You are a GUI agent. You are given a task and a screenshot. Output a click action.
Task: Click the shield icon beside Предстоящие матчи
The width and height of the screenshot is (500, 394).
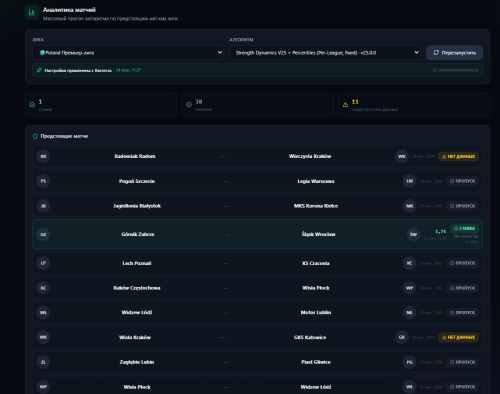(x=35, y=136)
